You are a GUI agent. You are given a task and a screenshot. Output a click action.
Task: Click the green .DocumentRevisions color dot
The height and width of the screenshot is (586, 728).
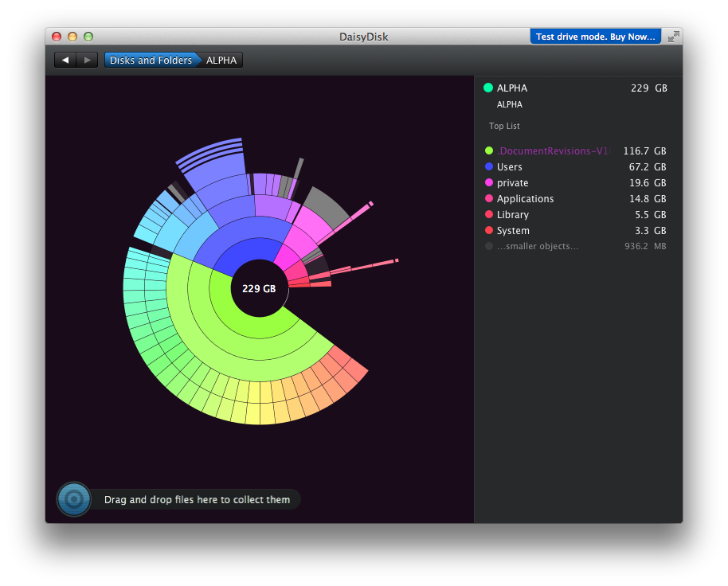tap(489, 150)
